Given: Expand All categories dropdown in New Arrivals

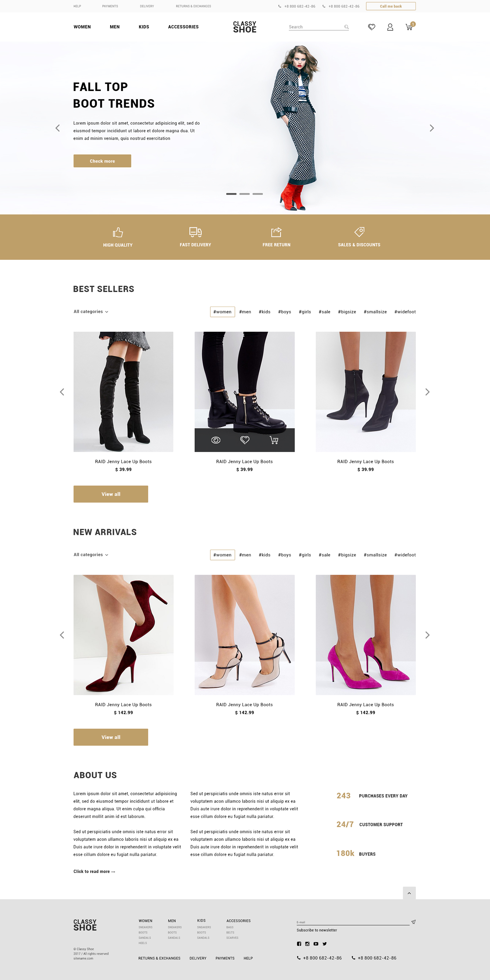Looking at the screenshot, I should coord(91,555).
